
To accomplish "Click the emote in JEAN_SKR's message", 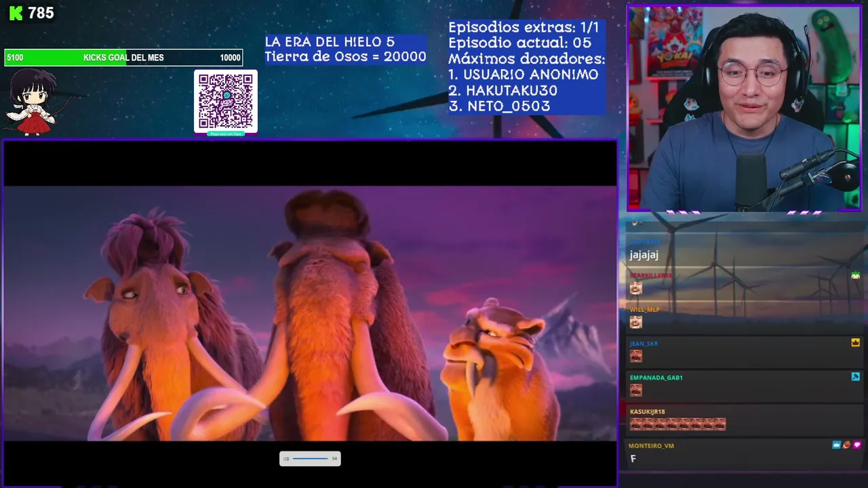I will (x=635, y=356).
